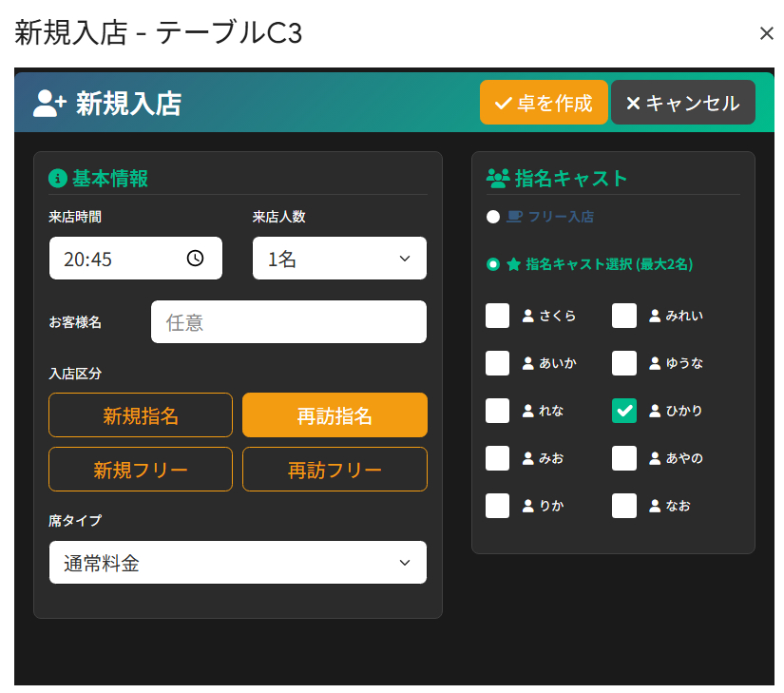Click the chevron arrow of 席タイプ dropdown
The height and width of the screenshot is (693, 784).
click(405, 563)
